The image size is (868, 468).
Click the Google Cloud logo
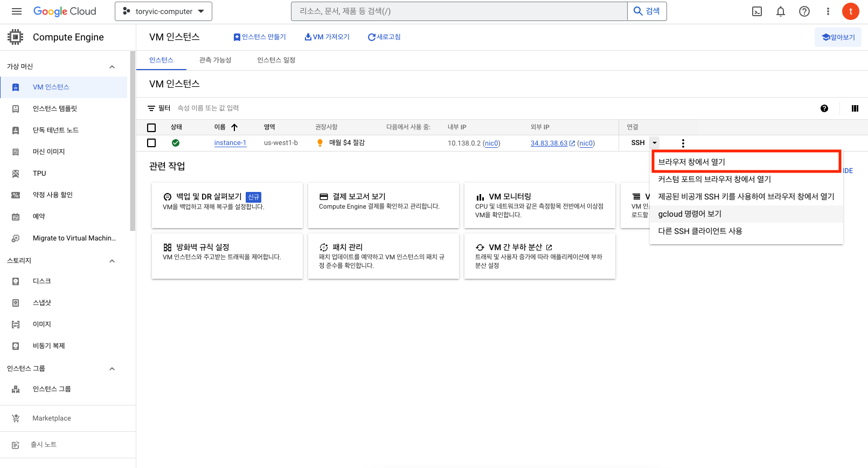(x=65, y=11)
